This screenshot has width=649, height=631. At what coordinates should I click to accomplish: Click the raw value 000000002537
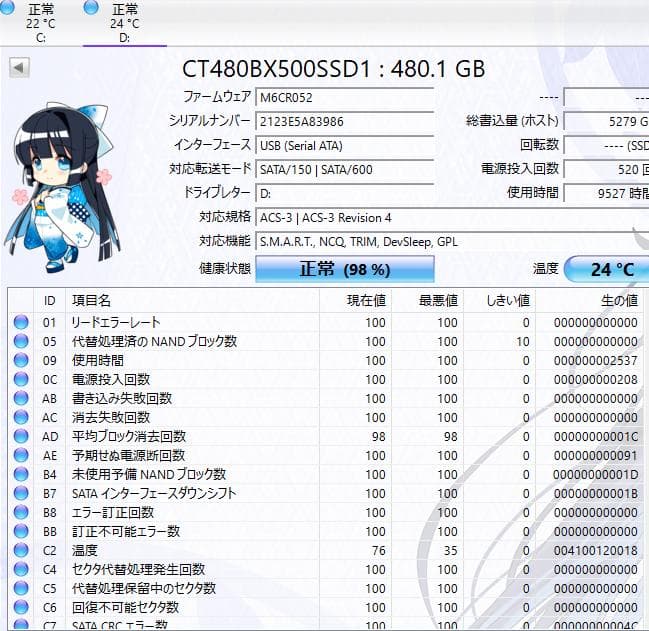point(596,360)
